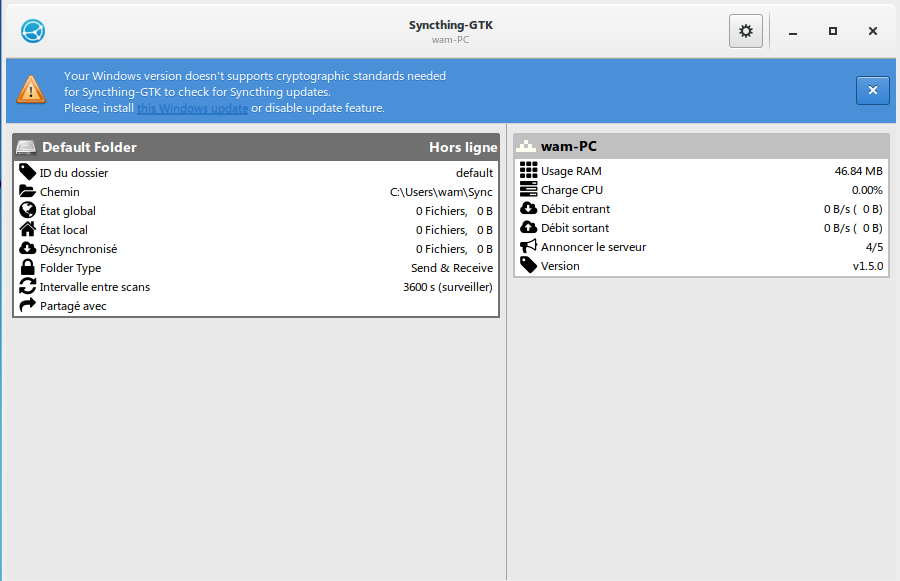Select the C:\Users\wam\Sync path value
This screenshot has width=900, height=581.
(441, 192)
